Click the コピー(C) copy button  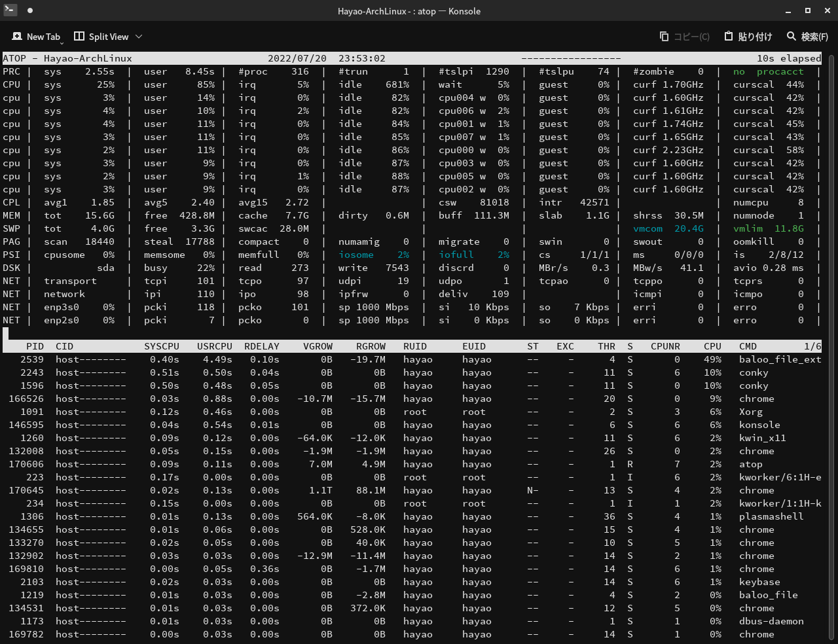[x=685, y=37]
